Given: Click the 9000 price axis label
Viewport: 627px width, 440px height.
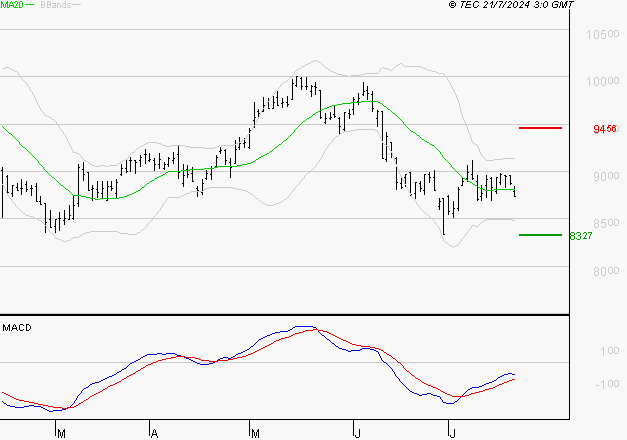Looking at the screenshot, I should tap(606, 176).
